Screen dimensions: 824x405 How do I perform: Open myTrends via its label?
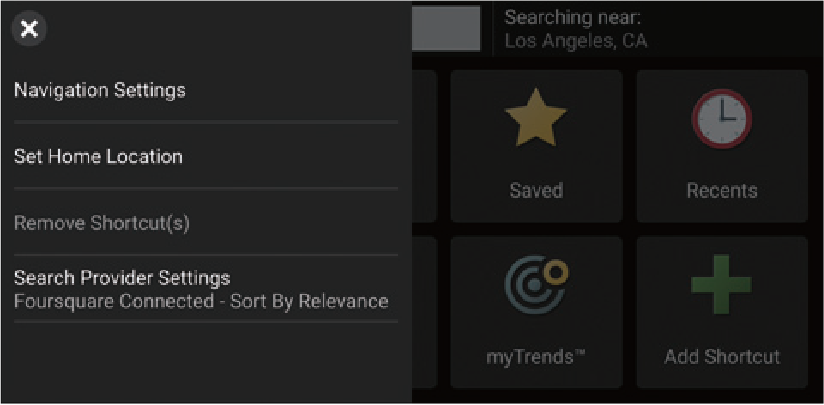536,356
